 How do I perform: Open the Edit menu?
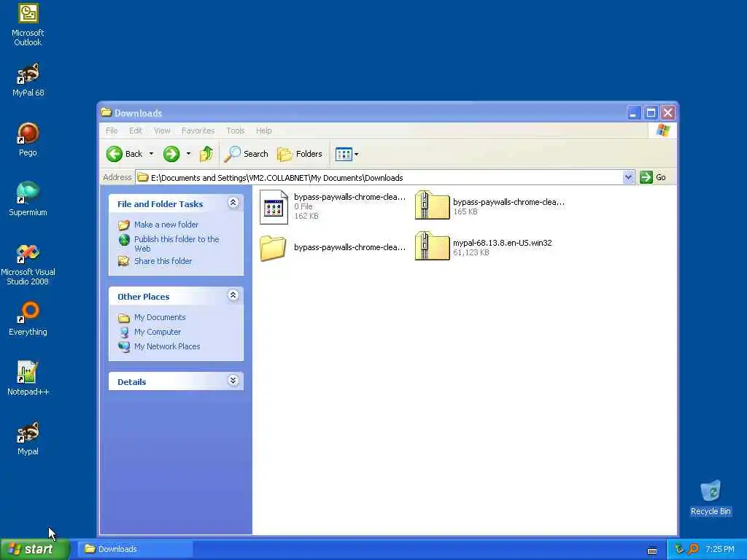[x=135, y=131]
